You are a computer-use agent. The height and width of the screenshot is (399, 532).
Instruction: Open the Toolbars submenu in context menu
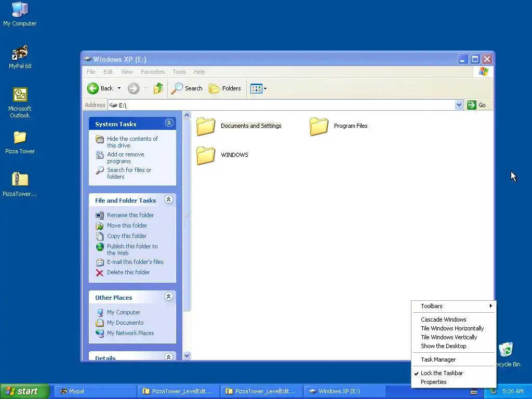(x=454, y=306)
